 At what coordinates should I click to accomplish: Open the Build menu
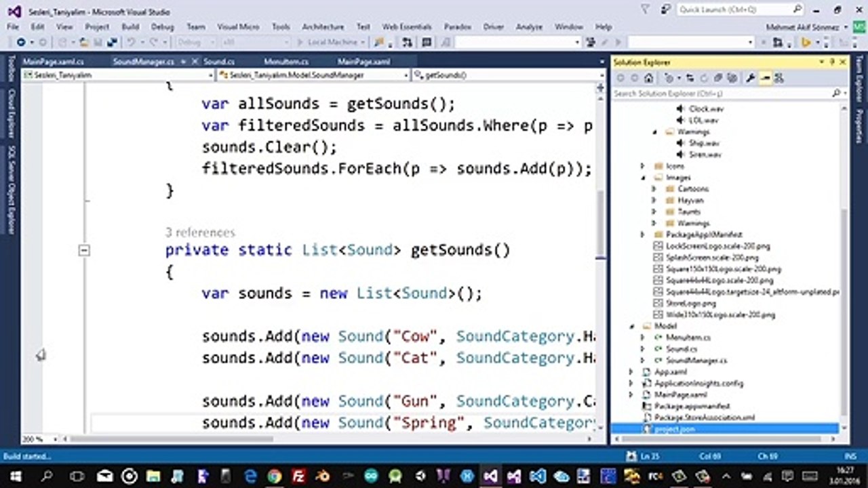pyautogui.click(x=130, y=26)
